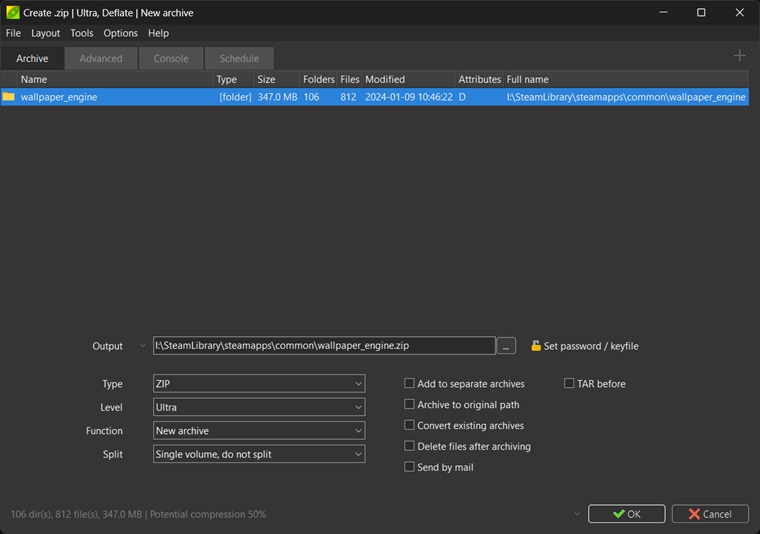Click the Potential compression 50% status text
The image size is (760, 534).
pyautogui.click(x=207, y=514)
